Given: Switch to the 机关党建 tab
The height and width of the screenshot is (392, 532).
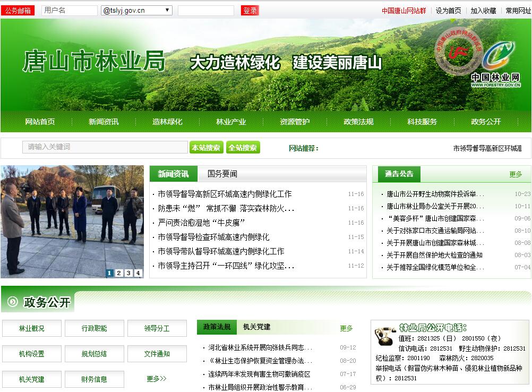Looking at the screenshot, I should click(256, 327).
